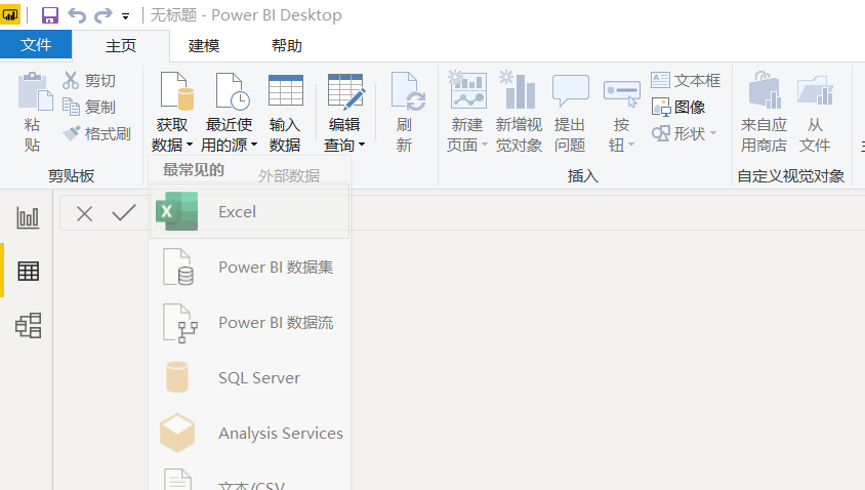Select 文本/CSV data source
Viewport: 865px width, 490px height.
pyautogui.click(x=250, y=479)
